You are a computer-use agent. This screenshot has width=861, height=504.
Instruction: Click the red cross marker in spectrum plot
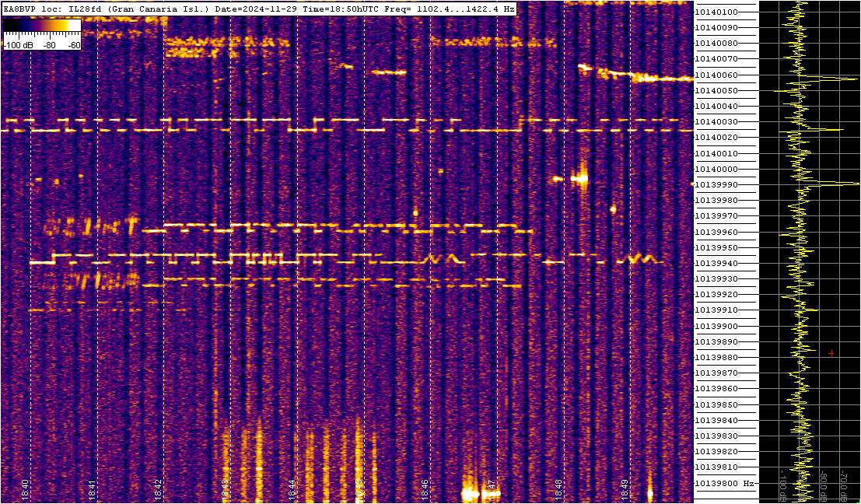[831, 353]
